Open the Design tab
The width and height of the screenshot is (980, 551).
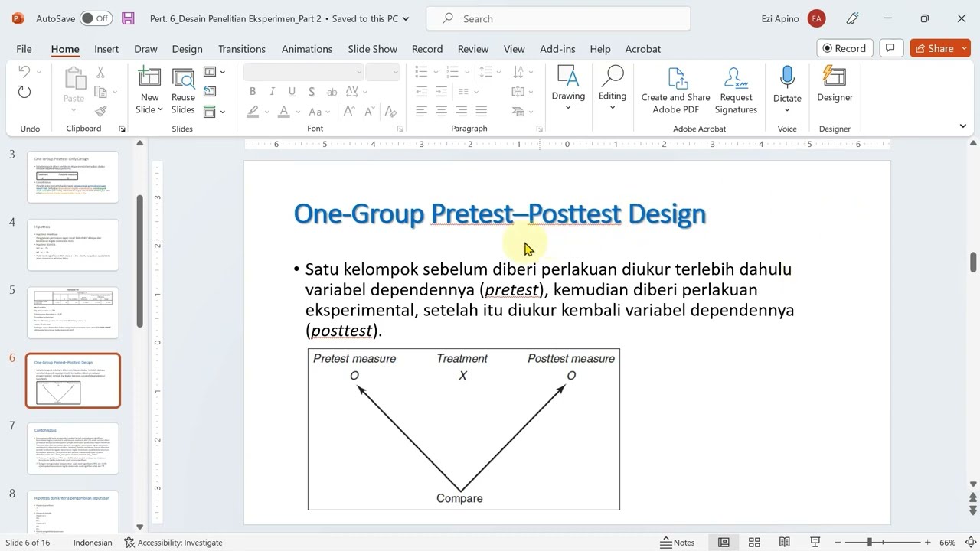pos(187,48)
